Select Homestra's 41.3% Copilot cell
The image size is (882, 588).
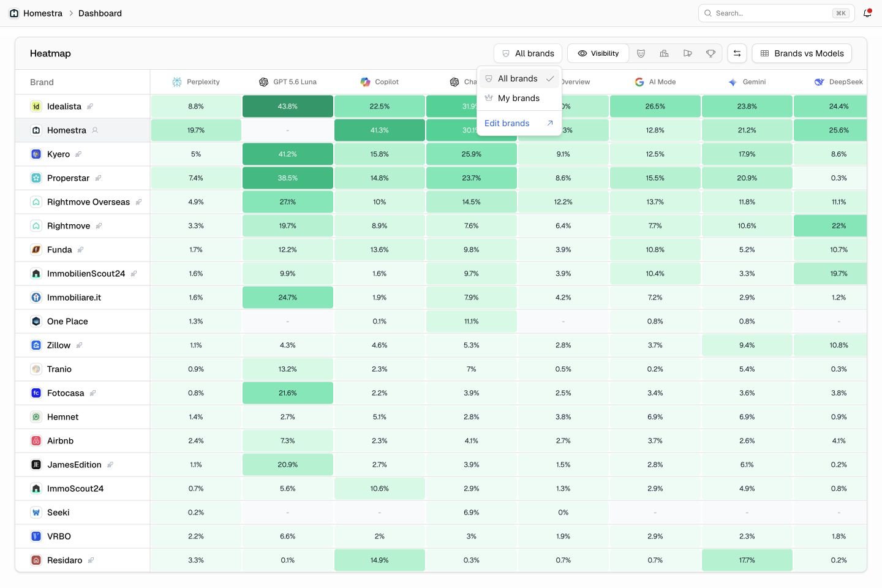click(x=380, y=130)
